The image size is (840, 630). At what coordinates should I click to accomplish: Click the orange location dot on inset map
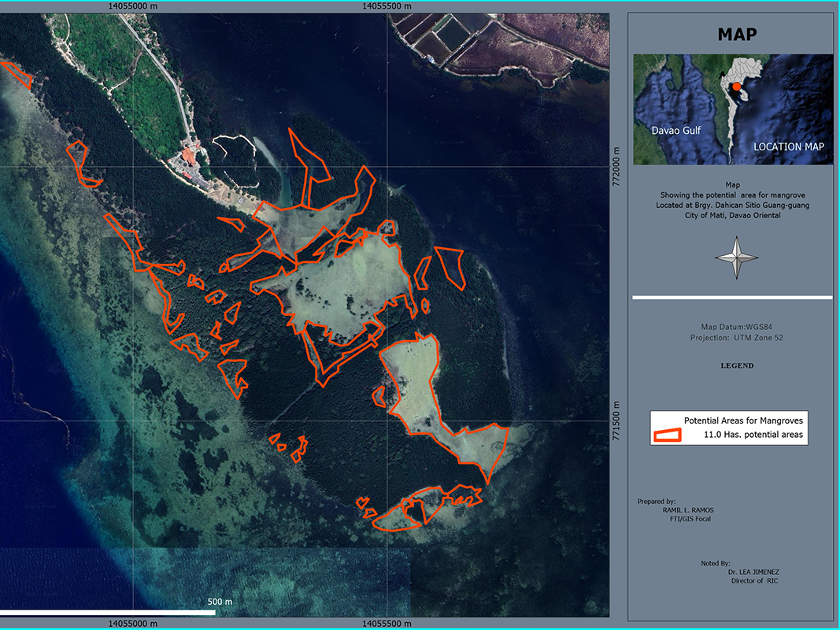pyautogui.click(x=735, y=87)
